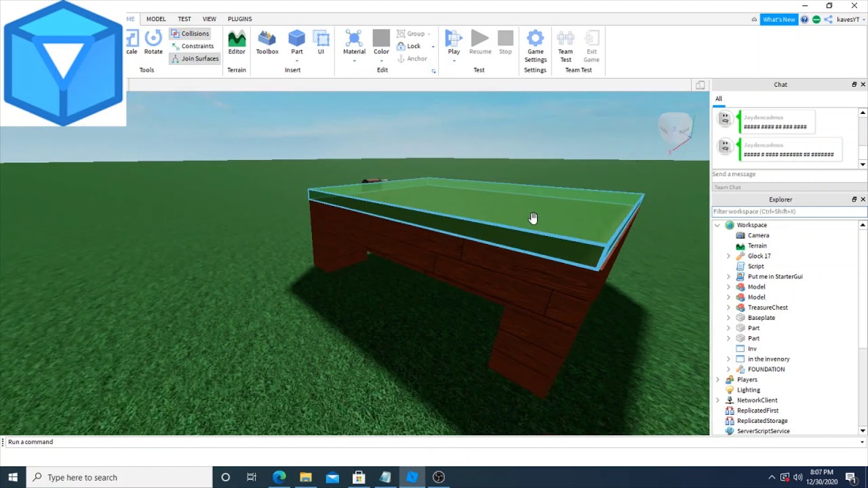The width and height of the screenshot is (868, 488).
Task: Expand the TreasureChest model
Action: click(728, 308)
